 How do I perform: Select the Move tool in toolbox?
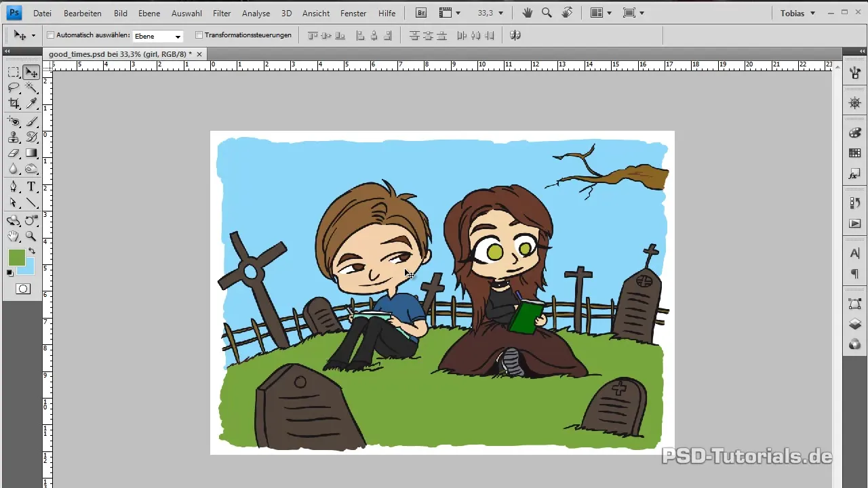pos(31,72)
